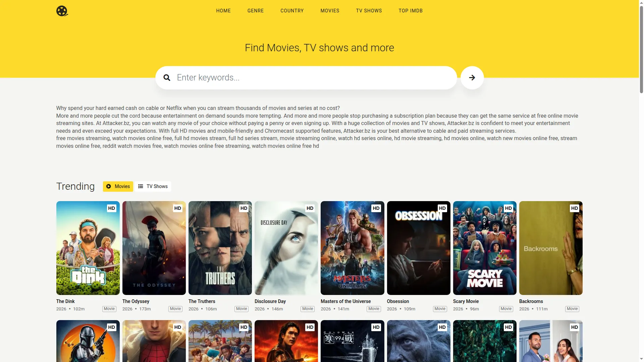Click the Obsession title link
This screenshot has width=644, height=362.
[398, 301]
